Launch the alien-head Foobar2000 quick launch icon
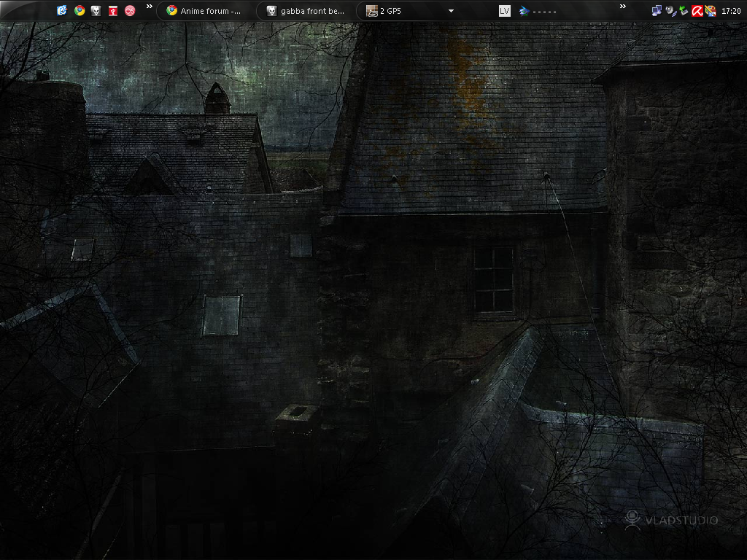The width and height of the screenshot is (747, 560). click(96, 10)
